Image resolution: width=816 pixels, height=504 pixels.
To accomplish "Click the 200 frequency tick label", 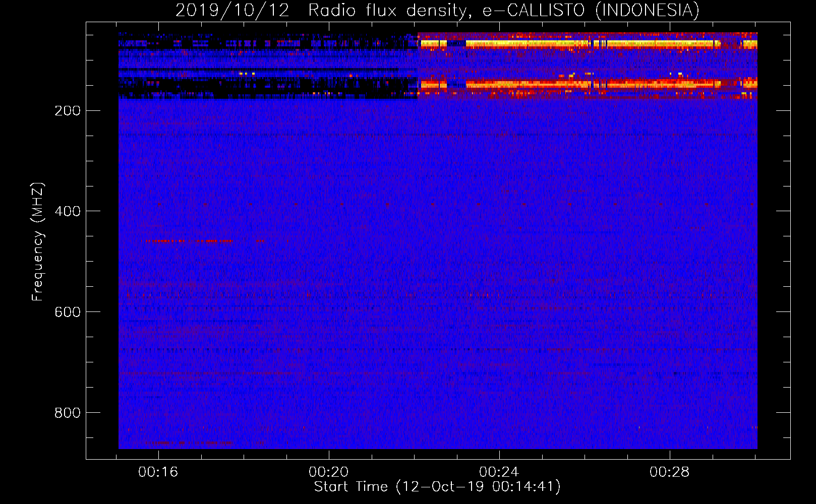I will tap(68, 111).
